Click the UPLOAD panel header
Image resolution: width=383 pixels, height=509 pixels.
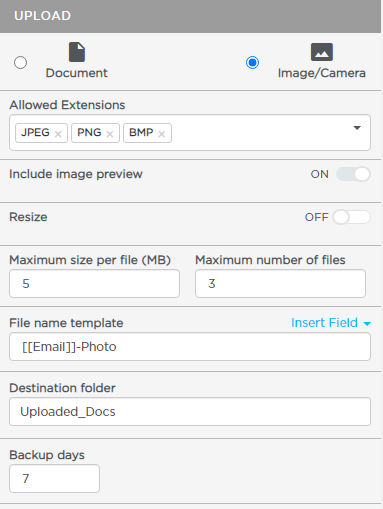click(x=190, y=16)
